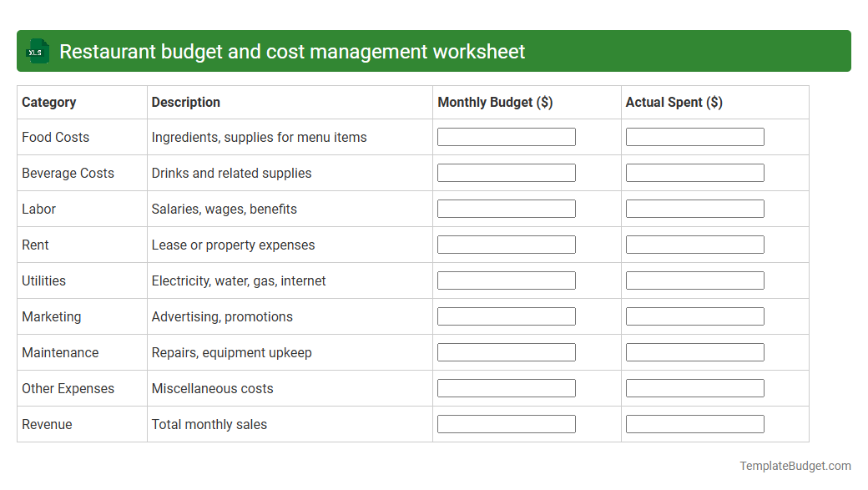Click the Labor actual spent field
This screenshot has width=868, height=490.
click(x=694, y=208)
